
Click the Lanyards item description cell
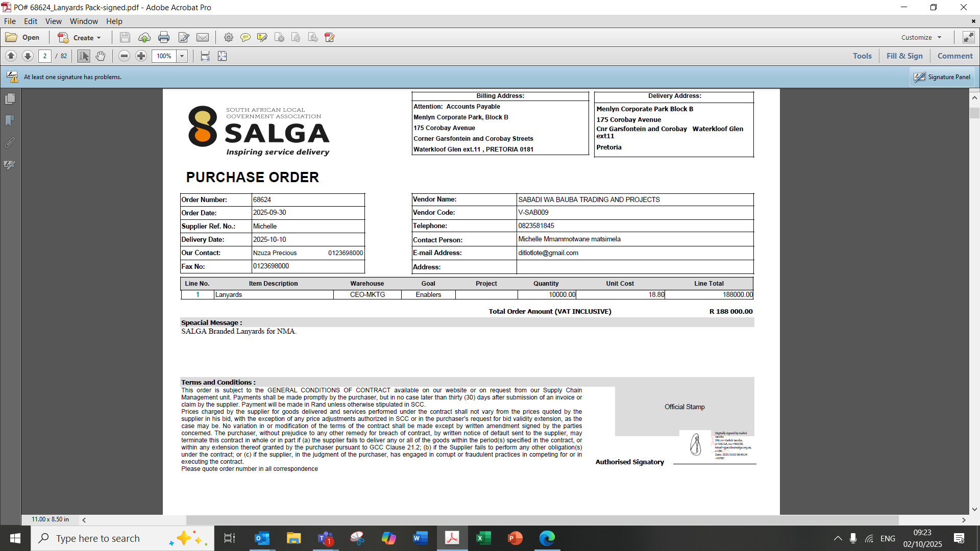click(274, 295)
